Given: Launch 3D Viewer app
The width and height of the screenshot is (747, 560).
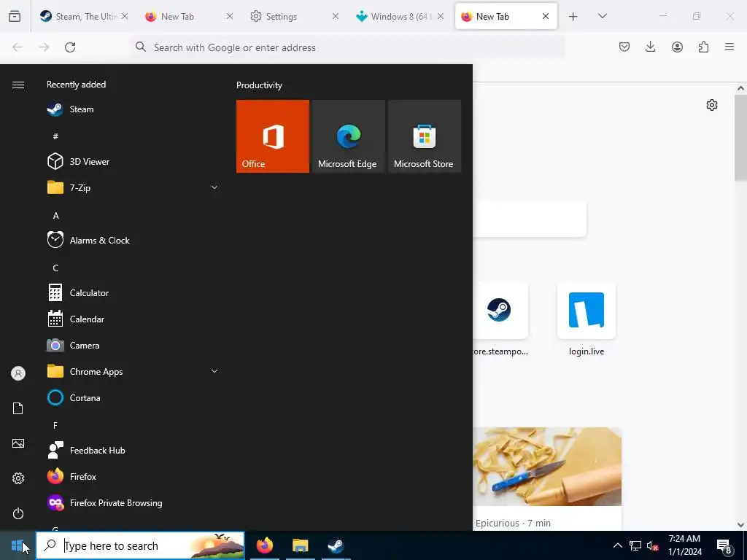Looking at the screenshot, I should (x=133, y=162).
